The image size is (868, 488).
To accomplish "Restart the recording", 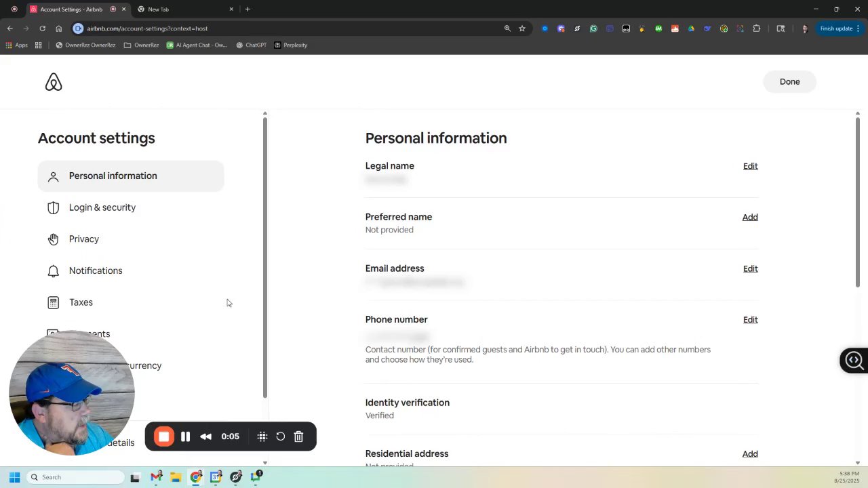I will coord(281,436).
